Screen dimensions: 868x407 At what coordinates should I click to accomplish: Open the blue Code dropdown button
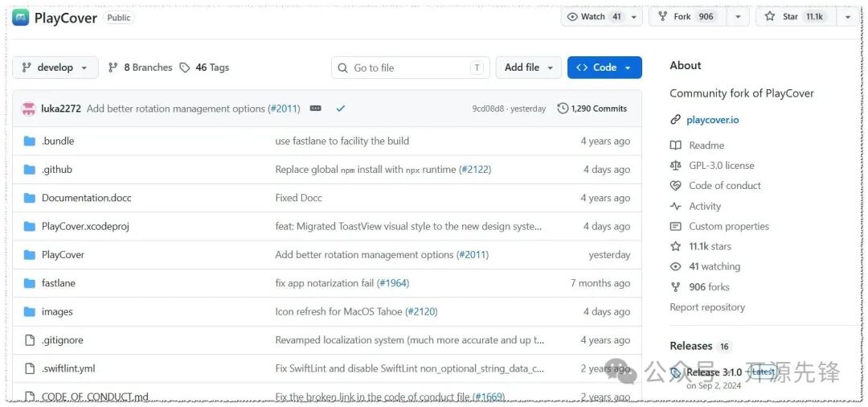click(604, 68)
